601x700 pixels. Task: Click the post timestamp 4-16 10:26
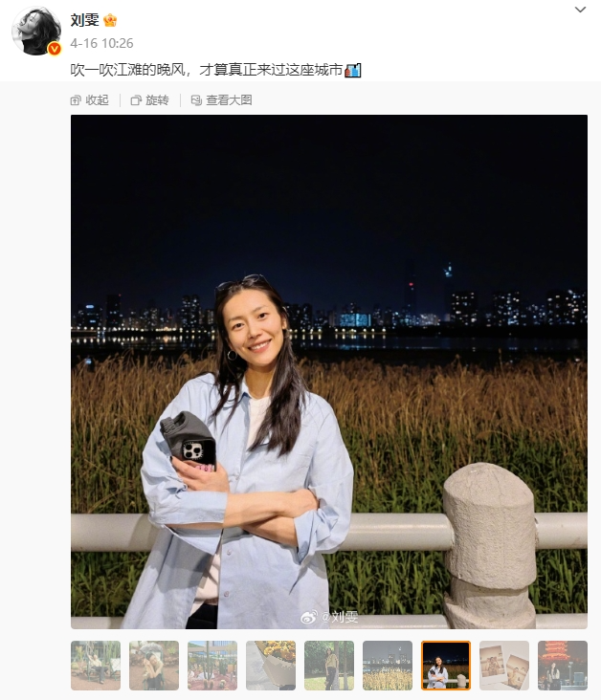[x=101, y=43]
